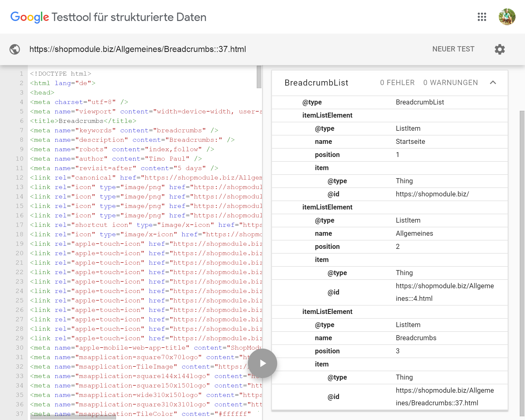Open the settings gear icon

point(500,49)
